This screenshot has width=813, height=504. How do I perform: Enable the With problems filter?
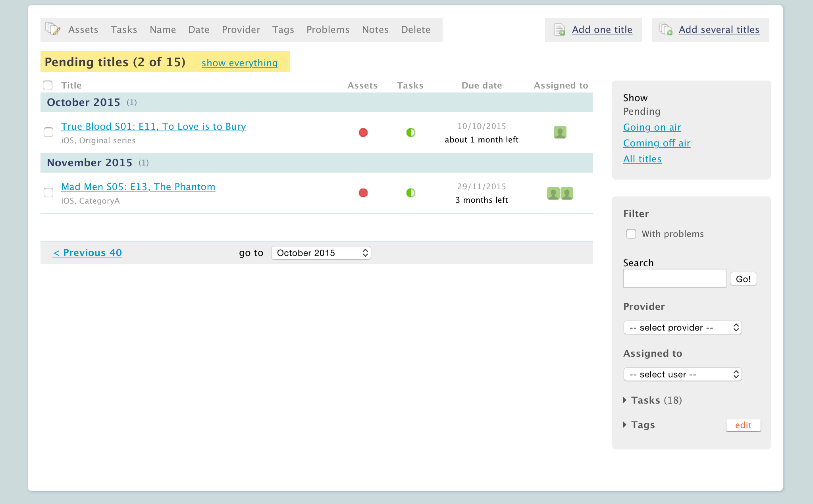coord(631,234)
